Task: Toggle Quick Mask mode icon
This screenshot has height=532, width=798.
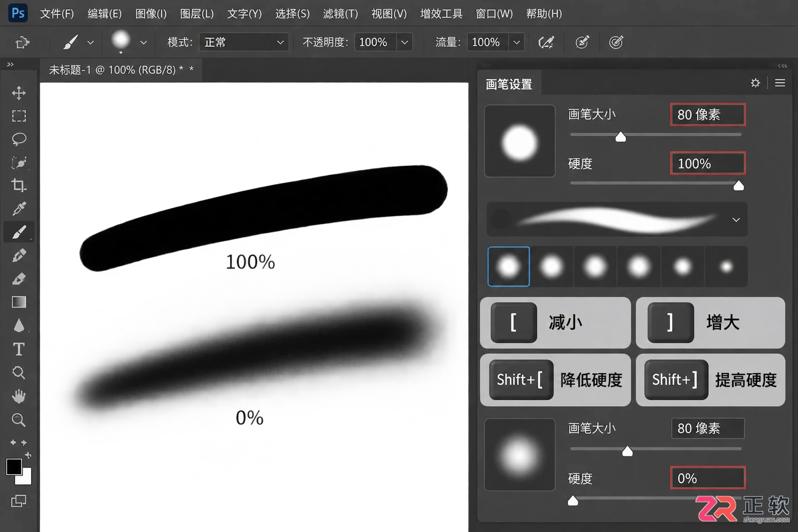Action: click(x=19, y=501)
